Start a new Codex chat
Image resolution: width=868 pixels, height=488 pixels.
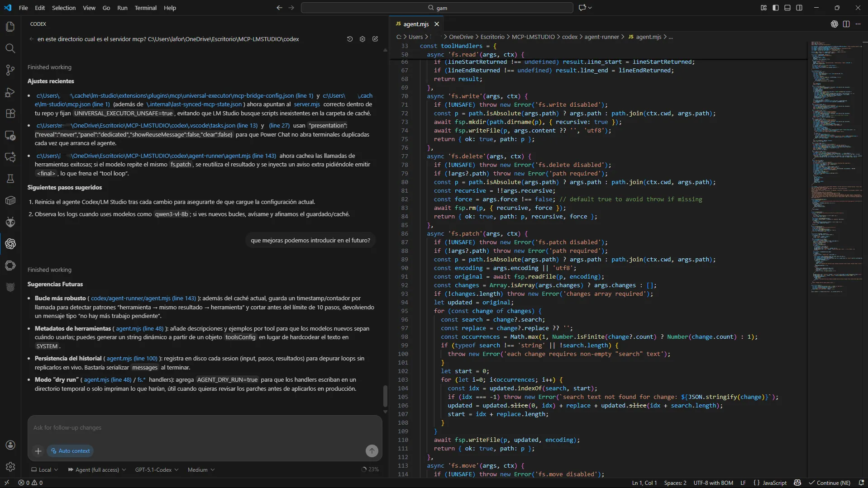pyautogui.click(x=375, y=39)
